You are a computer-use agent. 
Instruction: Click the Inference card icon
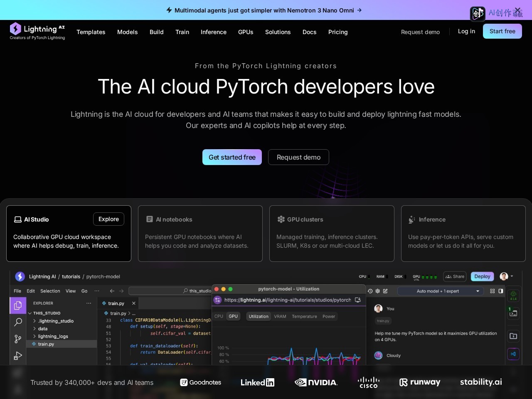click(x=412, y=219)
